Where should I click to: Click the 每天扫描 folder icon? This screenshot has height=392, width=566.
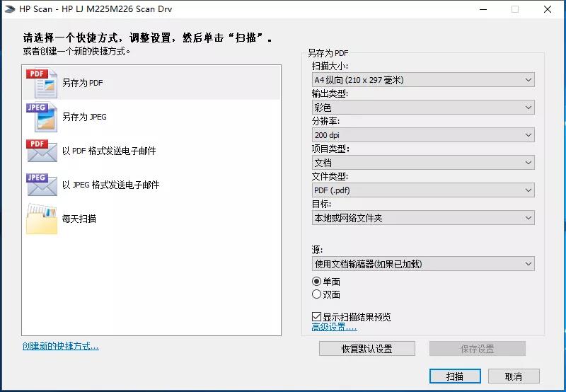pos(41,219)
